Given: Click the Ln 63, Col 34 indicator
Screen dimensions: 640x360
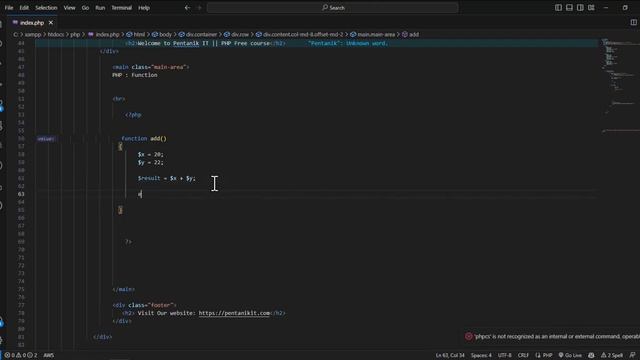Looking at the screenshot, I should tap(450, 355).
